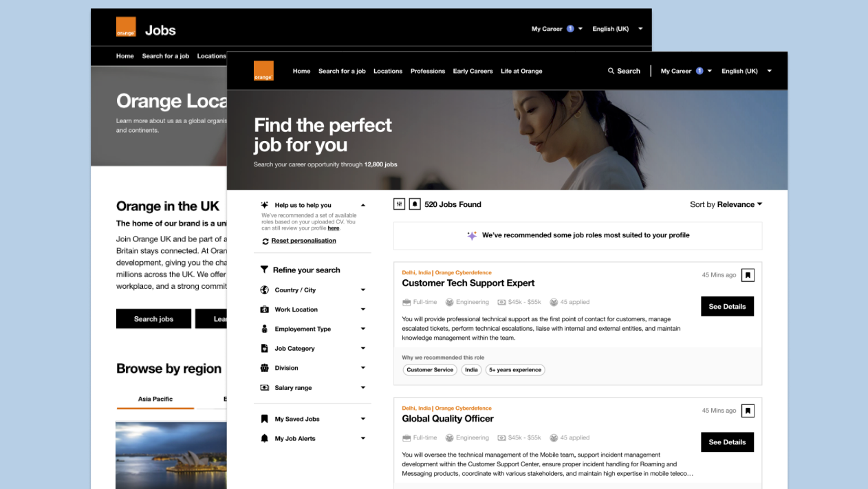Open the Life at Orange nav item
Image resolution: width=868 pixels, height=489 pixels.
pyautogui.click(x=521, y=71)
